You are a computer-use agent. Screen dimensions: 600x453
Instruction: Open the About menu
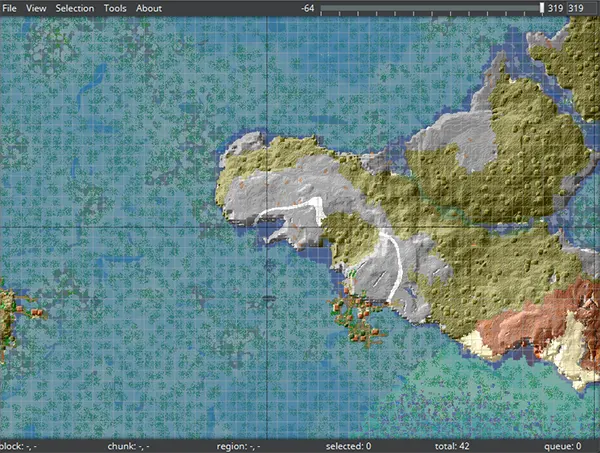click(x=148, y=8)
